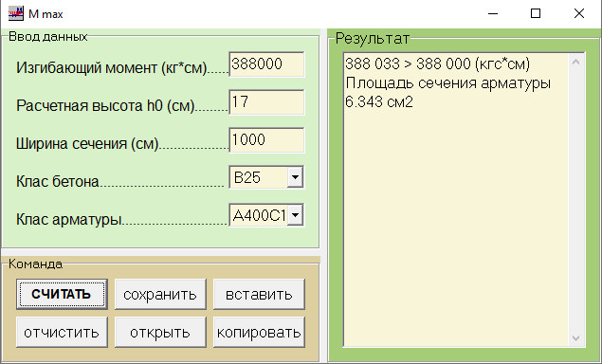Viewport: 602px width, 364px height.
Task: Click the value '6.343 см2' in results
Action: coord(379,102)
